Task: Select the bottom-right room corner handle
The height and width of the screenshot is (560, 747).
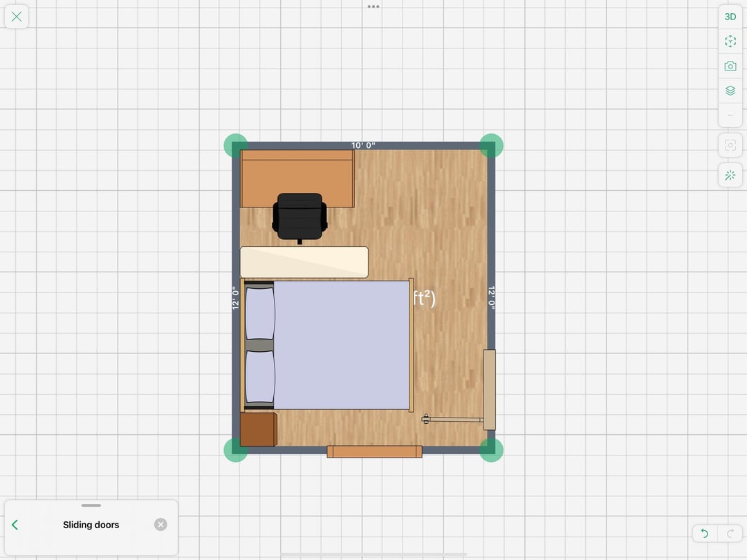Action: [x=491, y=449]
